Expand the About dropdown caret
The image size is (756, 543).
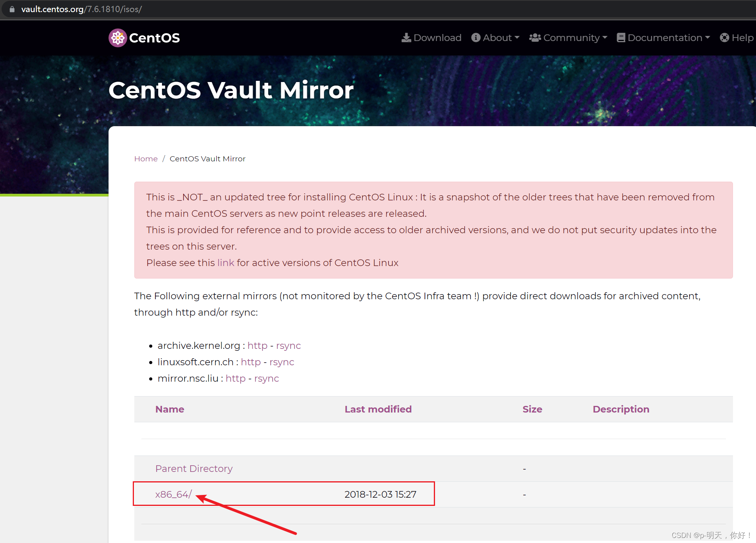tap(517, 38)
